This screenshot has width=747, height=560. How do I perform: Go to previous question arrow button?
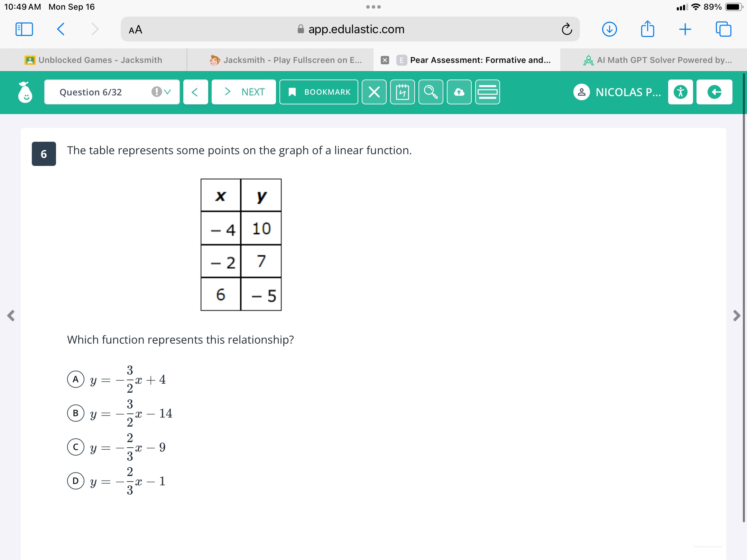pos(195,92)
